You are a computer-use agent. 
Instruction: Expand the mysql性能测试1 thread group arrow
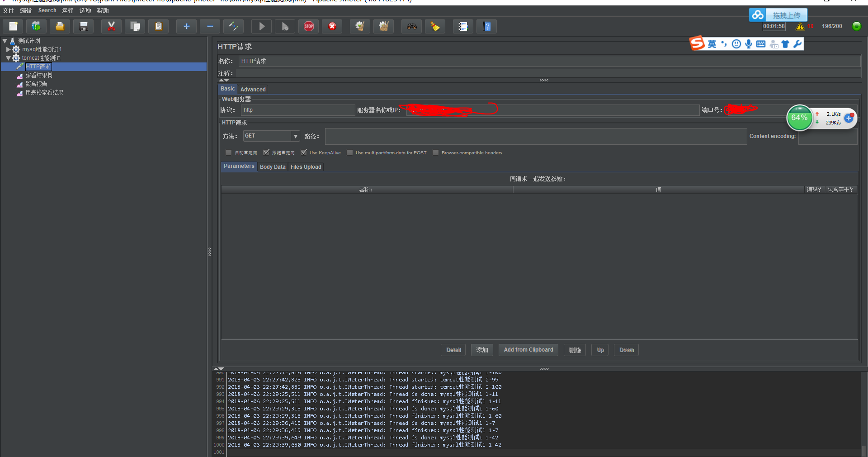pos(9,49)
